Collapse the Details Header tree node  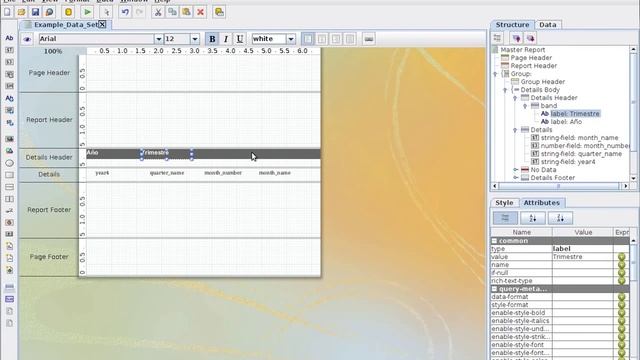[515, 98]
